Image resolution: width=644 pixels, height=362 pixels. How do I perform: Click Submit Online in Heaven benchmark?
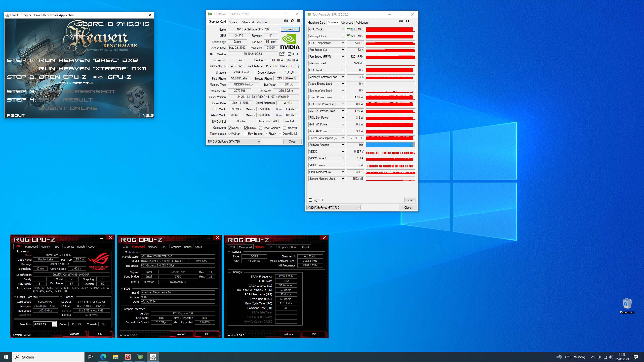(x=68, y=108)
